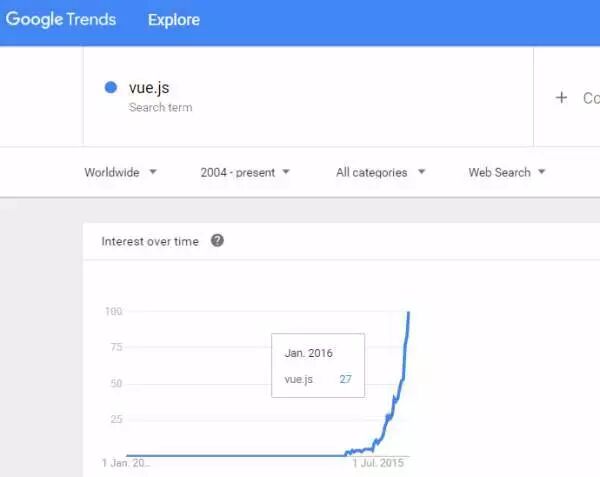Click the help icon beside Interest over time
This screenshot has height=477, width=600.
click(x=217, y=241)
